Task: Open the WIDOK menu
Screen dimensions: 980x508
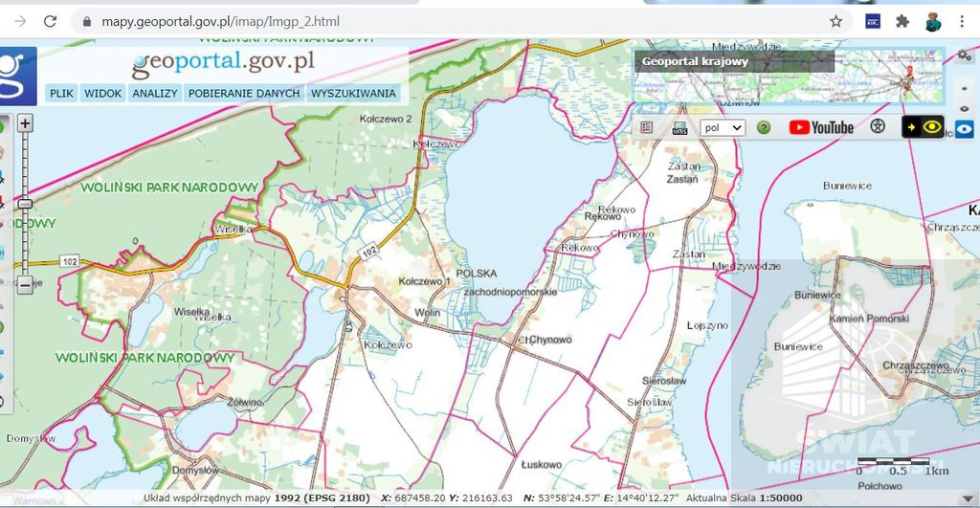Action: point(102,93)
